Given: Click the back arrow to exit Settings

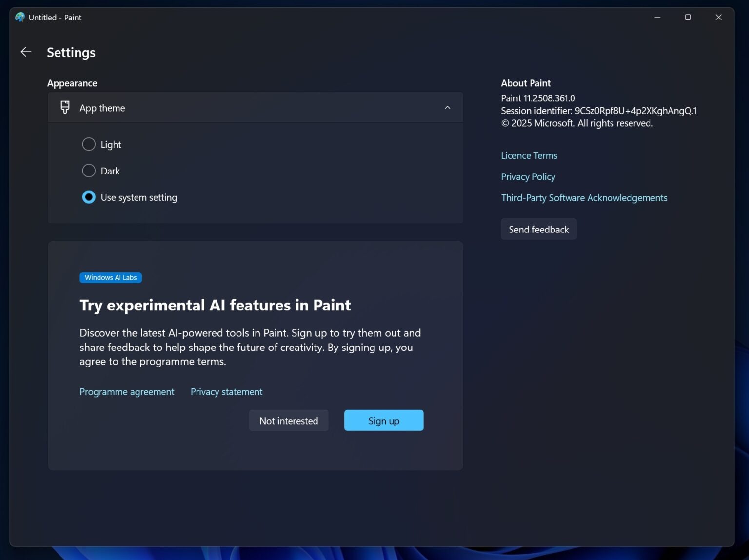Looking at the screenshot, I should point(25,52).
